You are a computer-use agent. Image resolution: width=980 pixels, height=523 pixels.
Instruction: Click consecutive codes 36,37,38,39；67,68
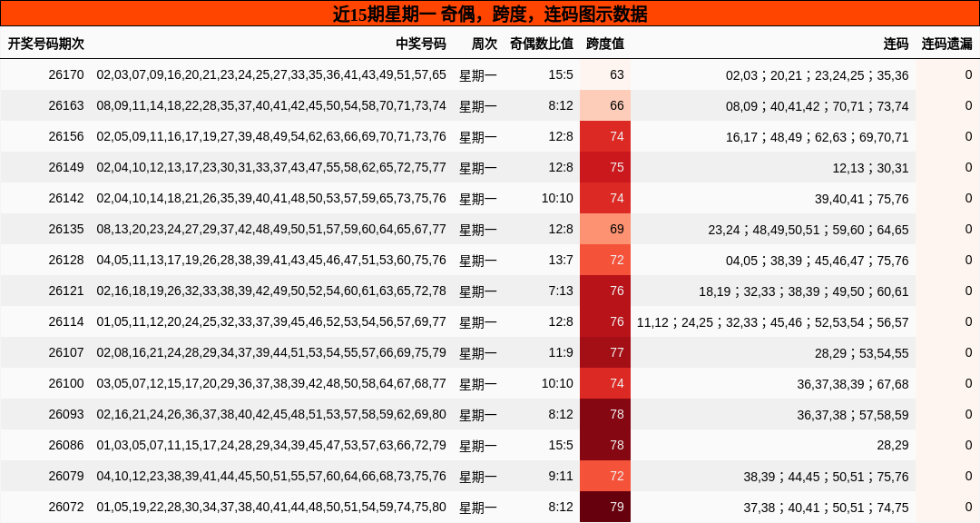852,384
